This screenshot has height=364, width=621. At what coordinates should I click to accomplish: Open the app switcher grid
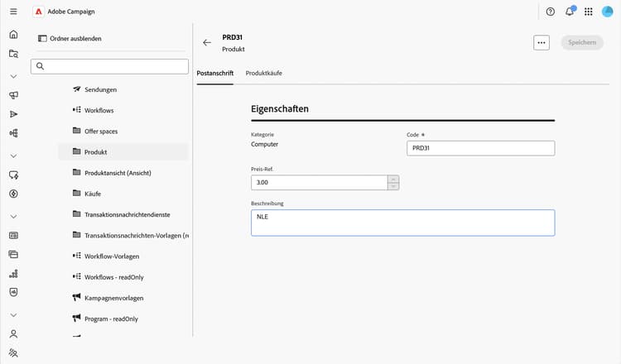point(589,12)
